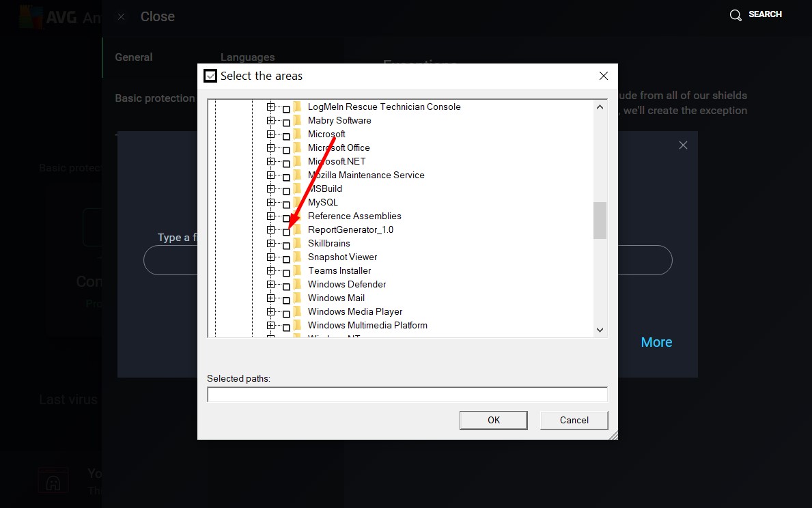Close the Select the areas dialog
This screenshot has height=508, width=812.
tap(603, 76)
